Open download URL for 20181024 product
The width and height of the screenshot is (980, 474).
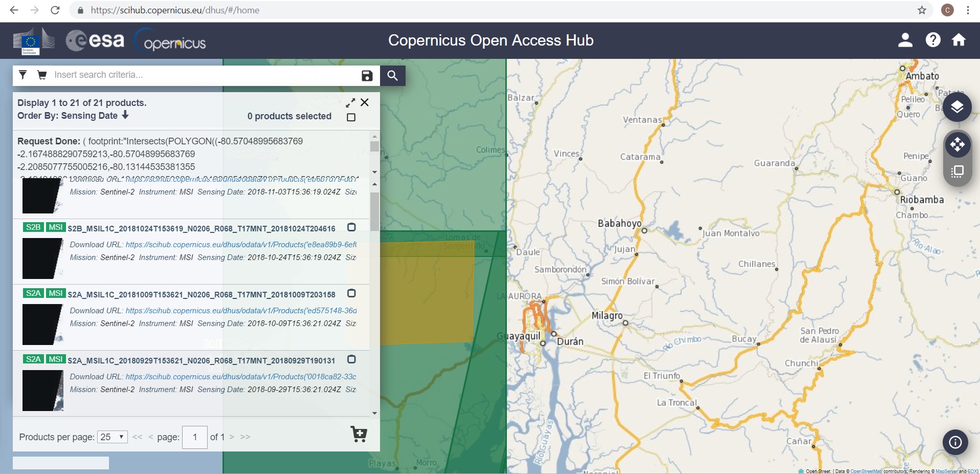point(240,245)
